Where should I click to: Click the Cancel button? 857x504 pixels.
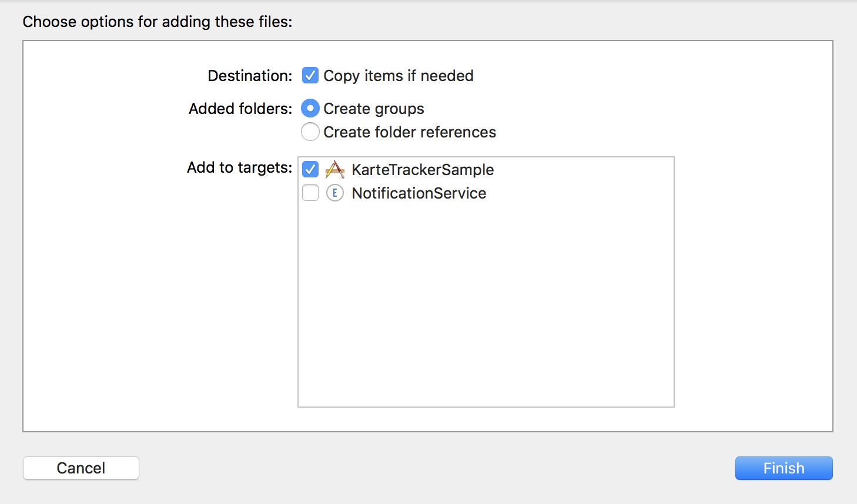pyautogui.click(x=81, y=468)
